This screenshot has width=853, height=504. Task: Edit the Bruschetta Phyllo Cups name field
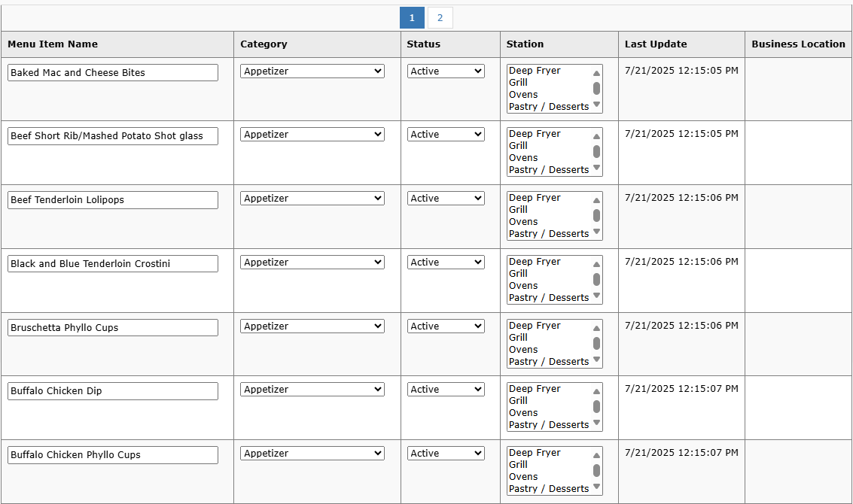[113, 328]
